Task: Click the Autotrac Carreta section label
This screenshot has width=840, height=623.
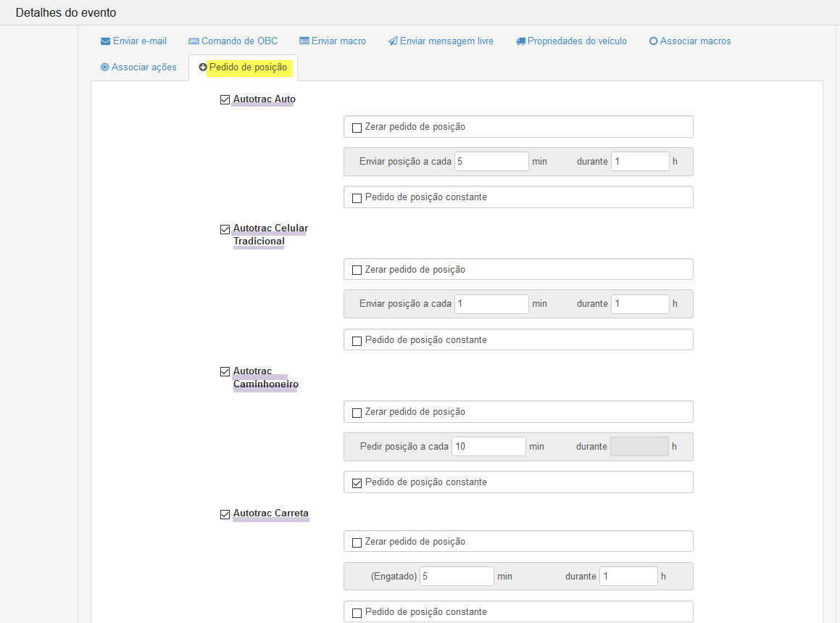Action: click(x=270, y=513)
